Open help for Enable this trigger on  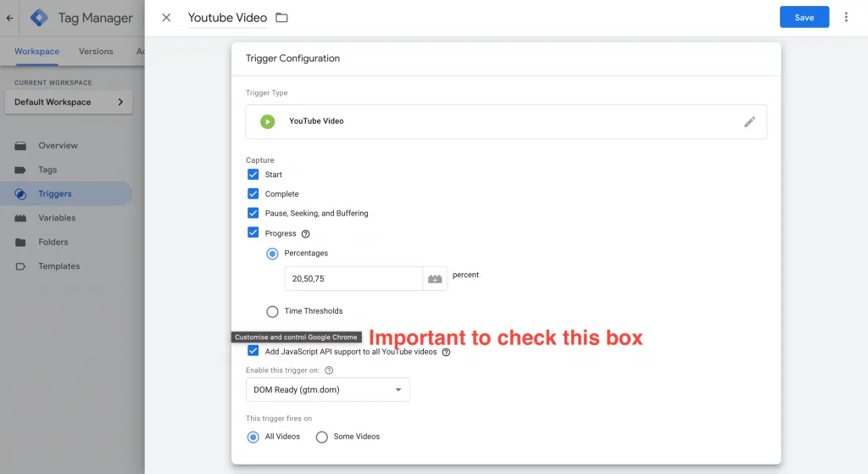coord(329,371)
